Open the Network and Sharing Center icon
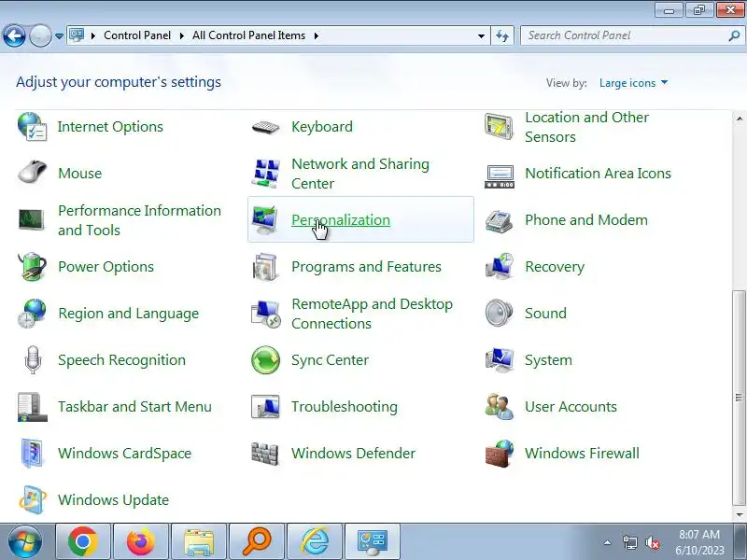This screenshot has height=560, width=747. pyautogui.click(x=265, y=174)
